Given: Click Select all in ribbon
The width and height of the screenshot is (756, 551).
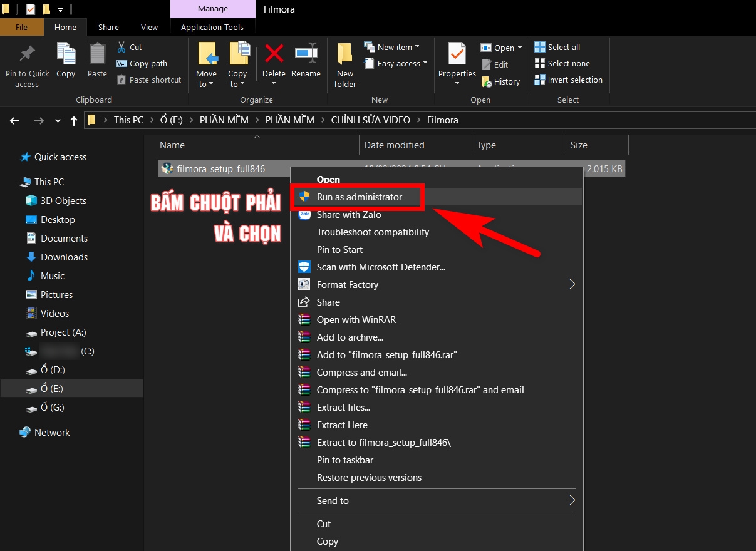Looking at the screenshot, I should [x=557, y=47].
